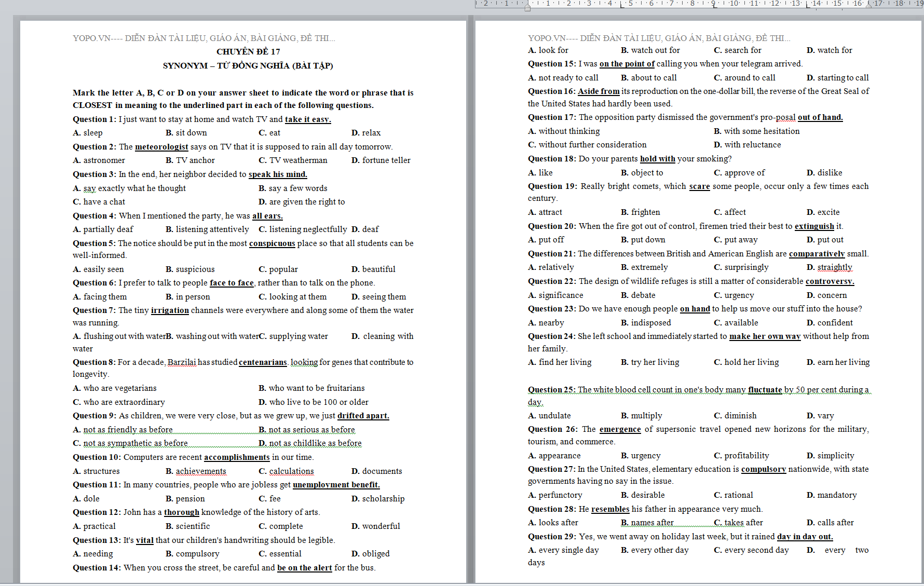Click the option 'B. about to call'
The width and height of the screenshot is (924, 586).
pos(649,78)
